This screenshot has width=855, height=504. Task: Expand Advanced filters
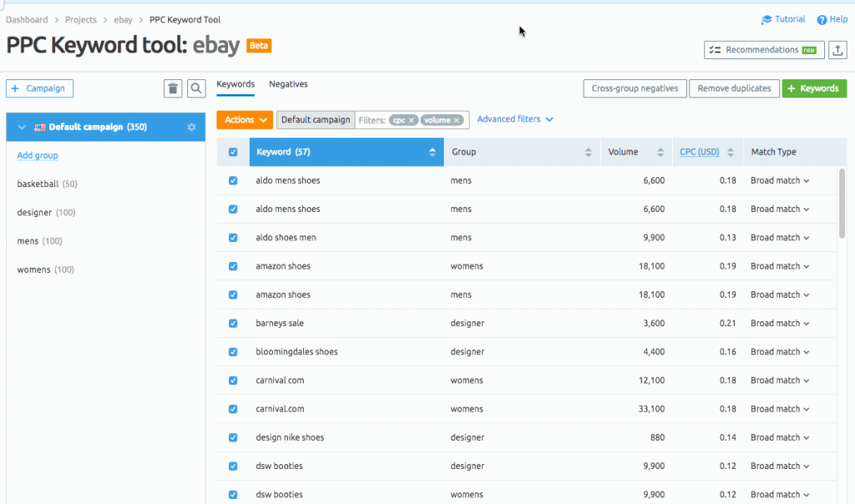(515, 119)
